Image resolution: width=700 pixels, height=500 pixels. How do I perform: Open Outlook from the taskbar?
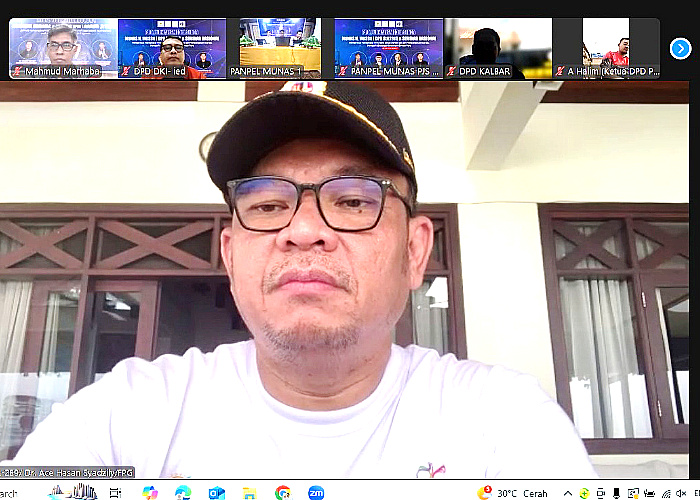pyautogui.click(x=217, y=492)
